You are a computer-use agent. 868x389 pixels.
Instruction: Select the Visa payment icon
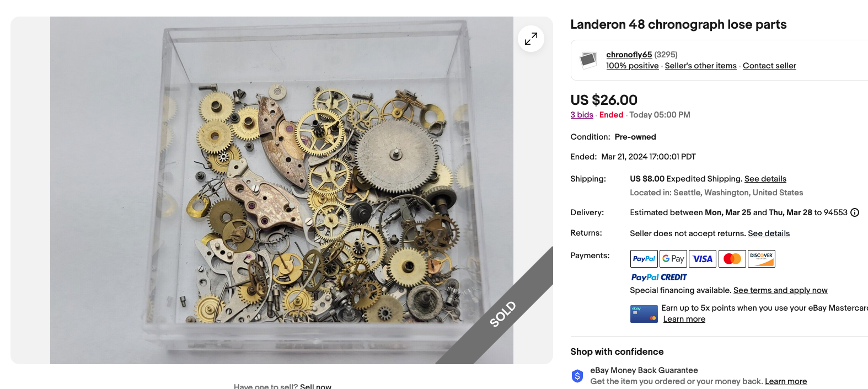coord(703,259)
